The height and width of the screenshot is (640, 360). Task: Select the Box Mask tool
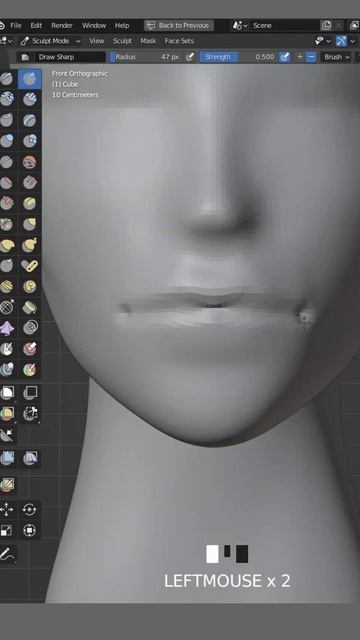pos(6,393)
